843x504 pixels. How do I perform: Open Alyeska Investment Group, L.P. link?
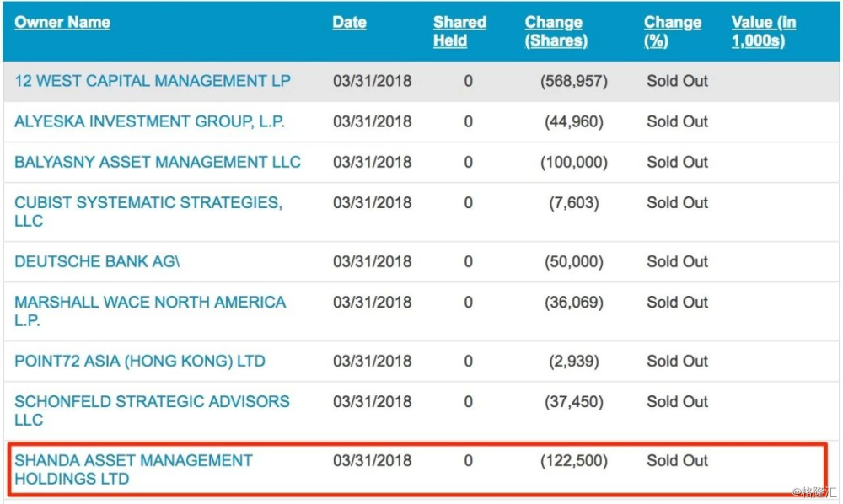149,122
